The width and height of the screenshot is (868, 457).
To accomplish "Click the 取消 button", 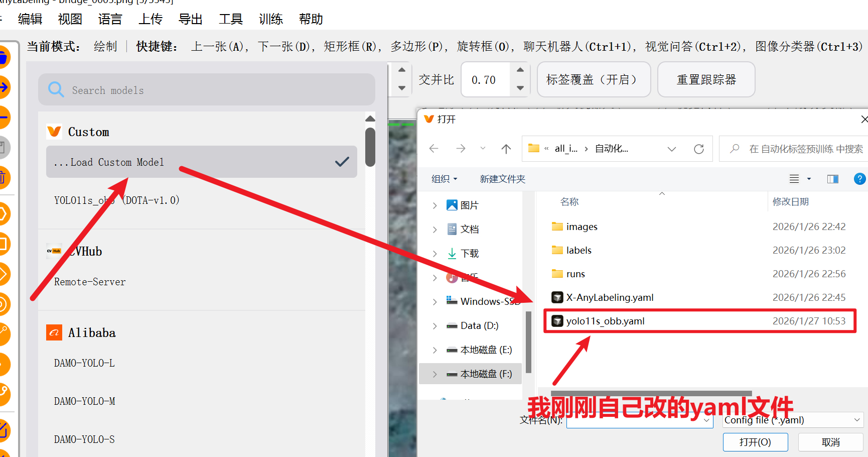I will [831, 442].
